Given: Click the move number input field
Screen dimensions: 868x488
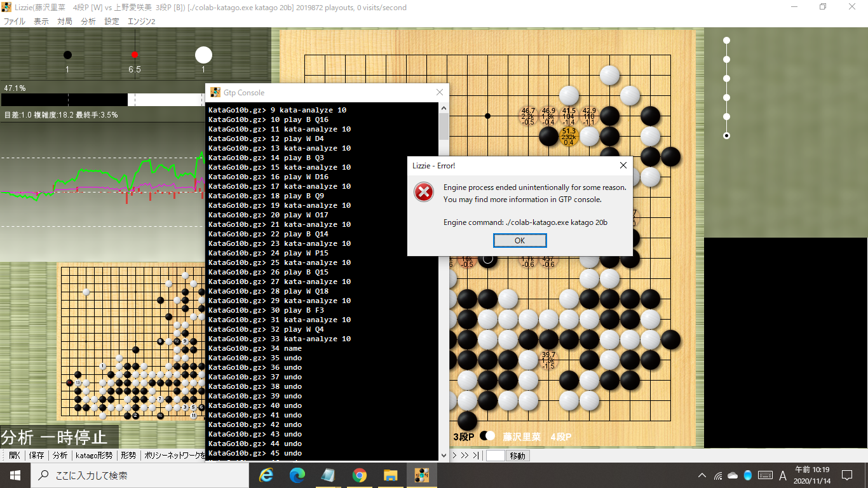Looking at the screenshot, I should coord(495,456).
